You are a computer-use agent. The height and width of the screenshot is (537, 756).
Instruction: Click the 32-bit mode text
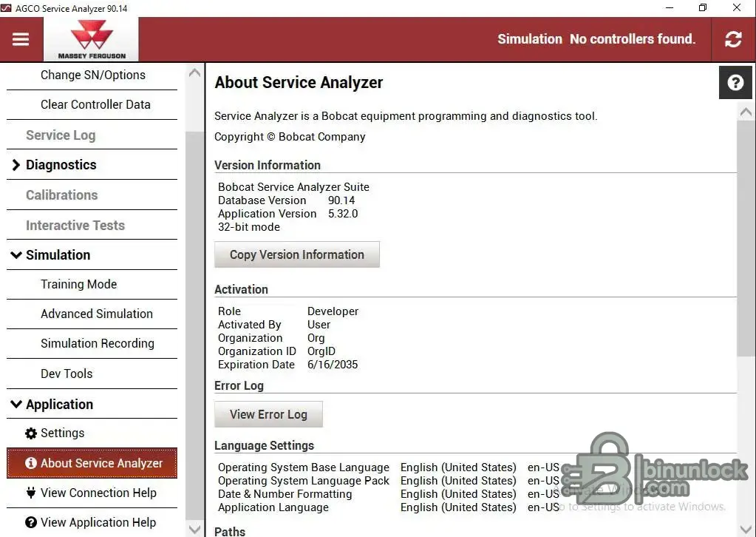click(249, 227)
